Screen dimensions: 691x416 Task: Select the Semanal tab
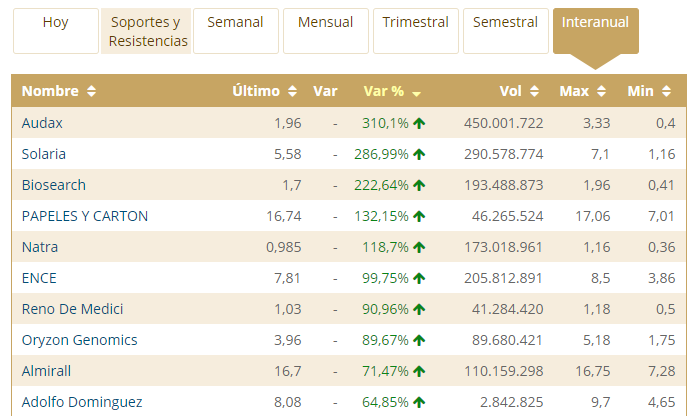[x=236, y=22]
